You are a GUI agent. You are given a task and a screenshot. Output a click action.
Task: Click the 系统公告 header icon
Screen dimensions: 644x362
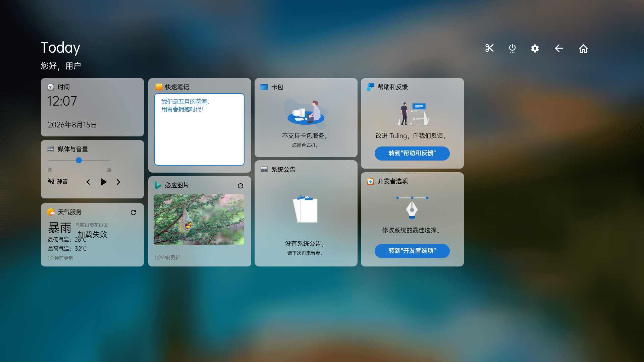(264, 169)
